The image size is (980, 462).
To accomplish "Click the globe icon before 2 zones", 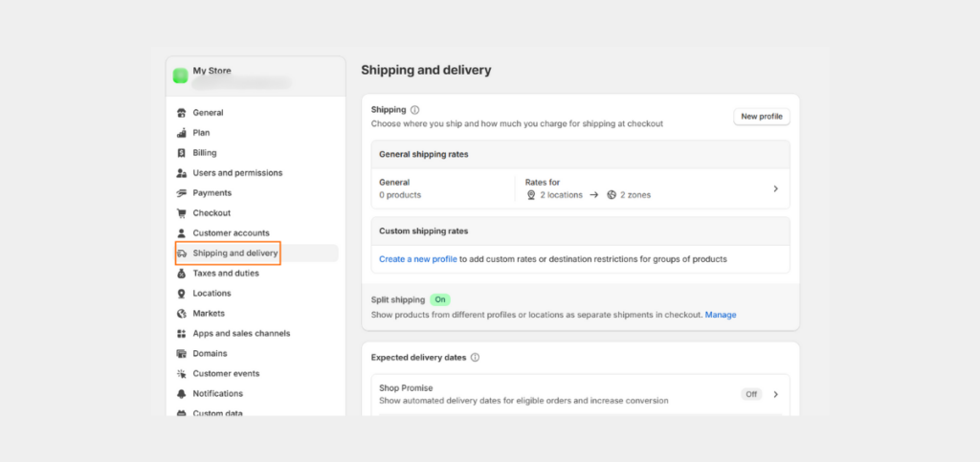I will (x=612, y=195).
